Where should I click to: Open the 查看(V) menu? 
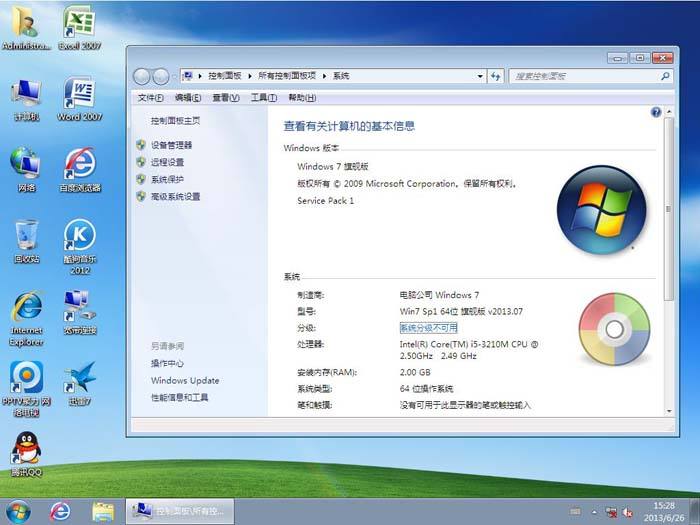coord(225,98)
